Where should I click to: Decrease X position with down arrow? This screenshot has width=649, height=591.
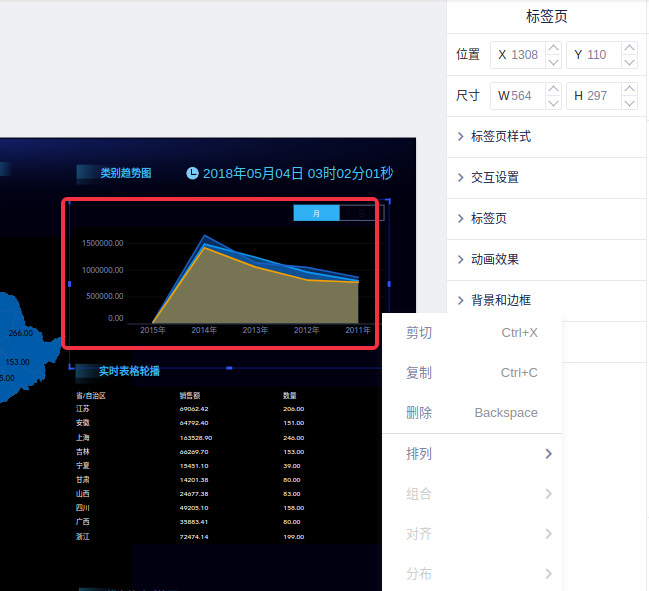point(553,62)
